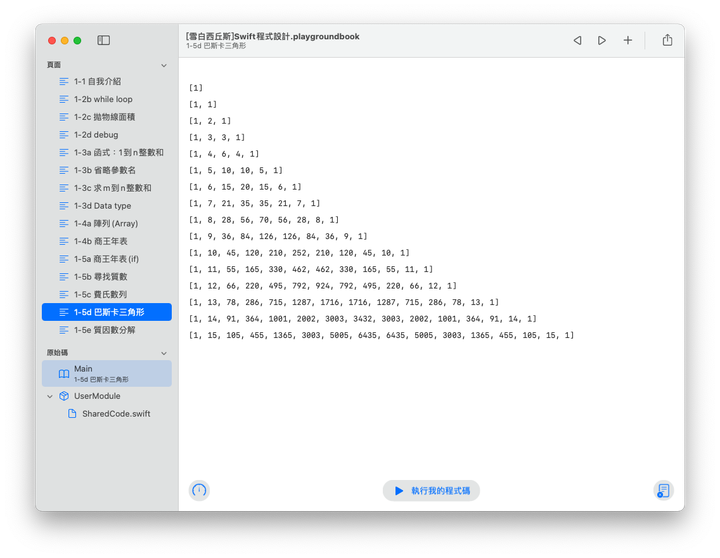The height and width of the screenshot is (558, 720).
Task: Open the execution speed gauge icon
Action: (199, 490)
